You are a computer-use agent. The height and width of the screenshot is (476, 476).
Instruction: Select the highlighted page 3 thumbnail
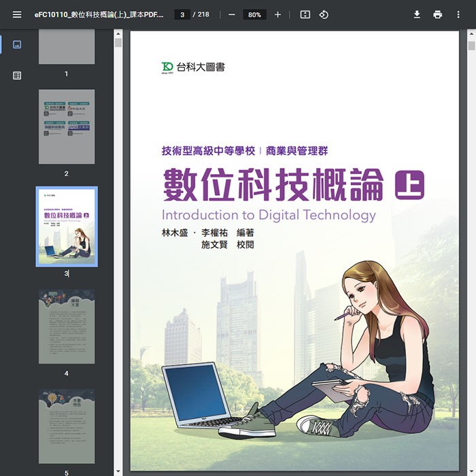coord(67,226)
